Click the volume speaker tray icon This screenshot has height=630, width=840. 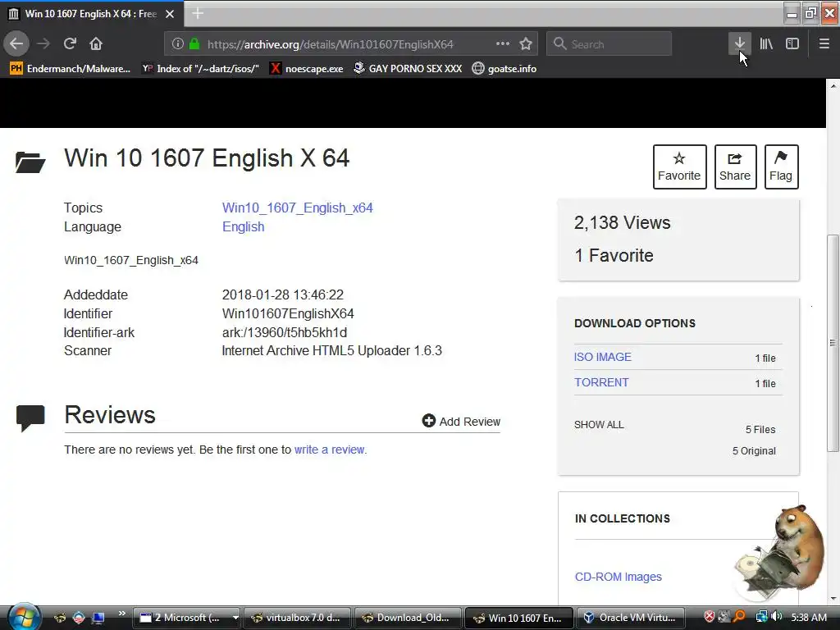pyautogui.click(x=778, y=617)
